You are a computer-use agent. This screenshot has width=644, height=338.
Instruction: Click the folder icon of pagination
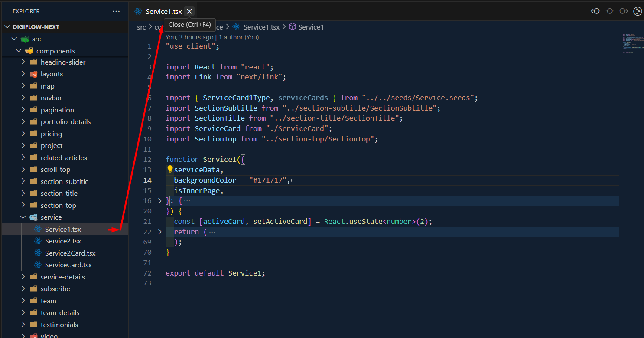coord(33,110)
